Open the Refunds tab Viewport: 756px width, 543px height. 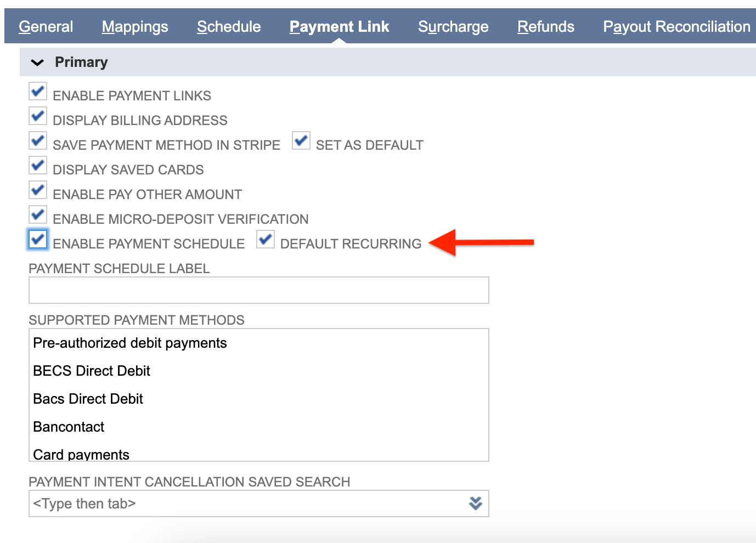[545, 26]
